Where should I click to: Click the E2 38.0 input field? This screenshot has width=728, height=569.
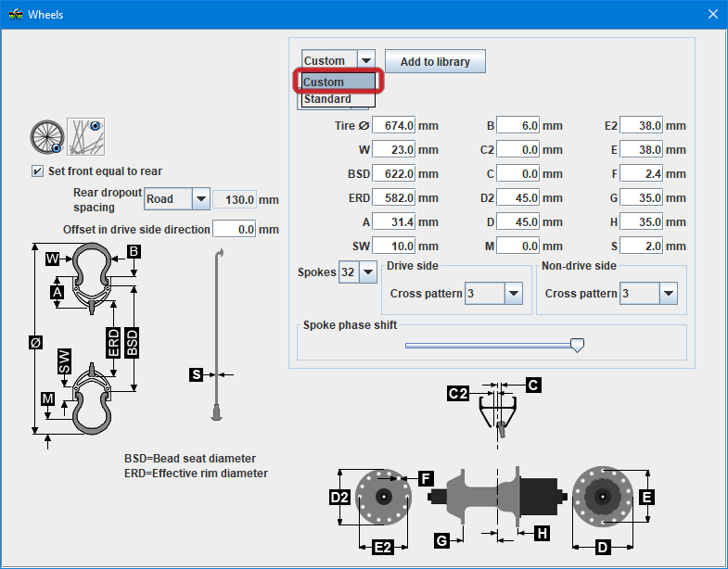point(642,126)
